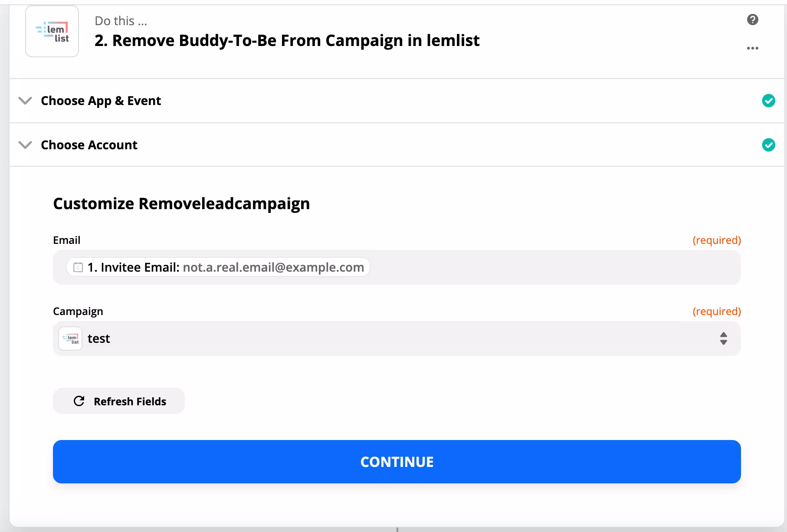The image size is (787, 532).
Task: Click the circular refresh arrow icon
Action: tap(79, 401)
